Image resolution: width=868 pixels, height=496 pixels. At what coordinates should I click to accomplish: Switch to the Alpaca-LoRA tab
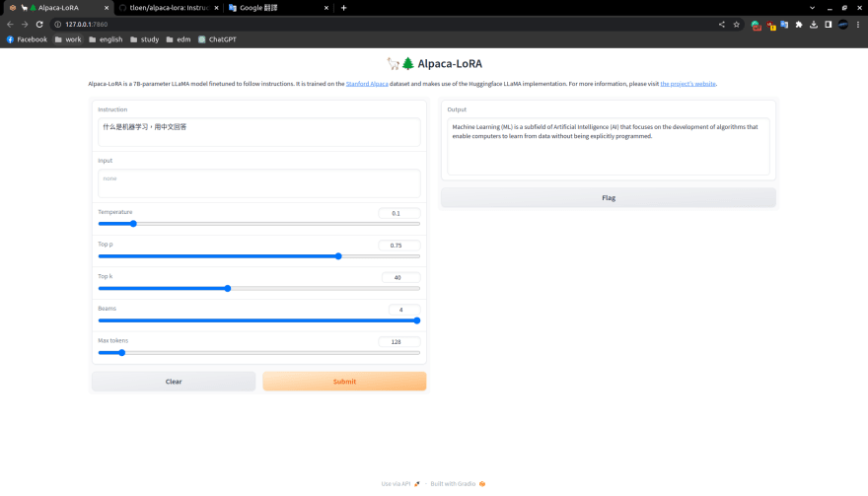point(58,8)
